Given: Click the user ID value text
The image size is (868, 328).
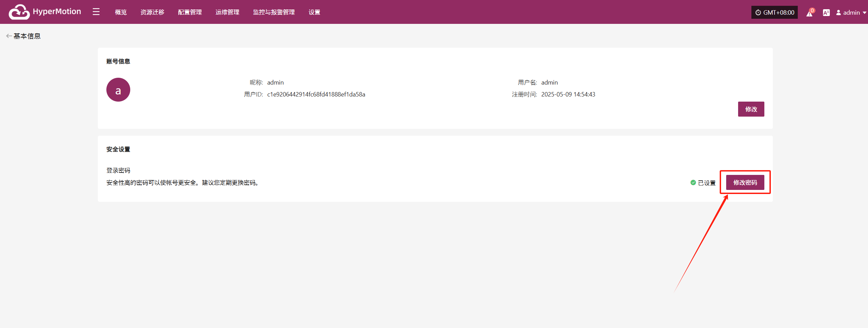Looking at the screenshot, I should coord(316,94).
